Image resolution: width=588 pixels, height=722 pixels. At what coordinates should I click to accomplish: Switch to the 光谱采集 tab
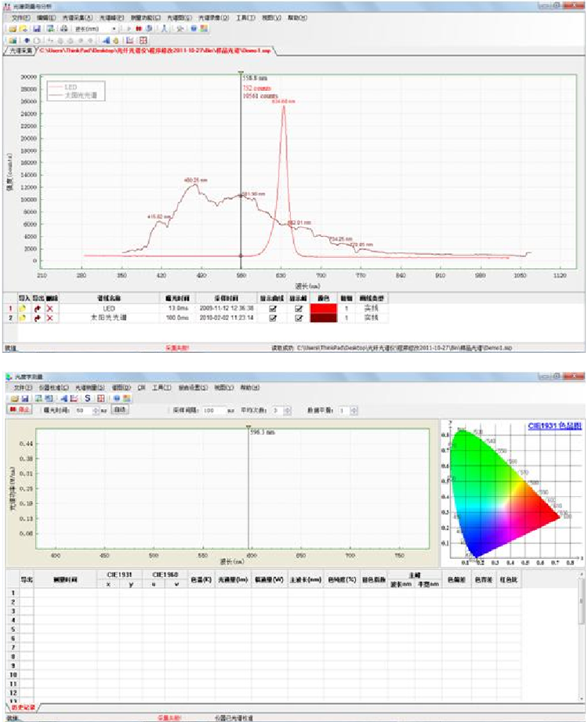pyautogui.click(x=20, y=51)
